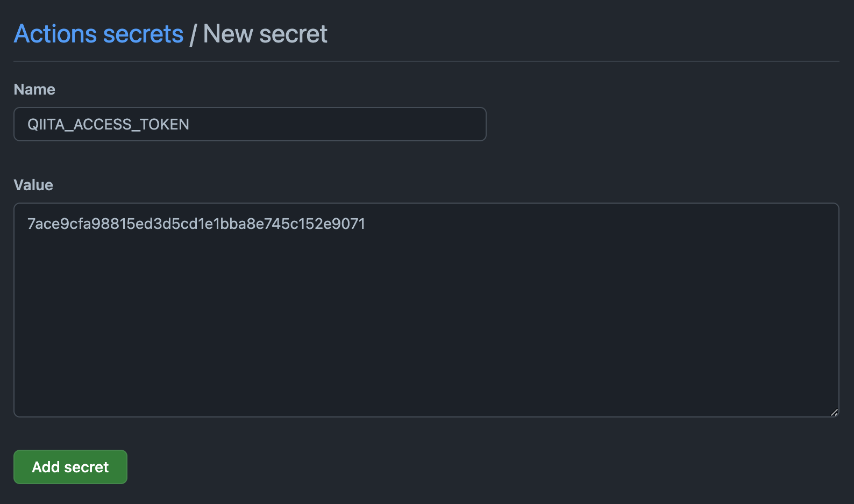
Task: Click the New secret page heading
Action: [x=265, y=34]
